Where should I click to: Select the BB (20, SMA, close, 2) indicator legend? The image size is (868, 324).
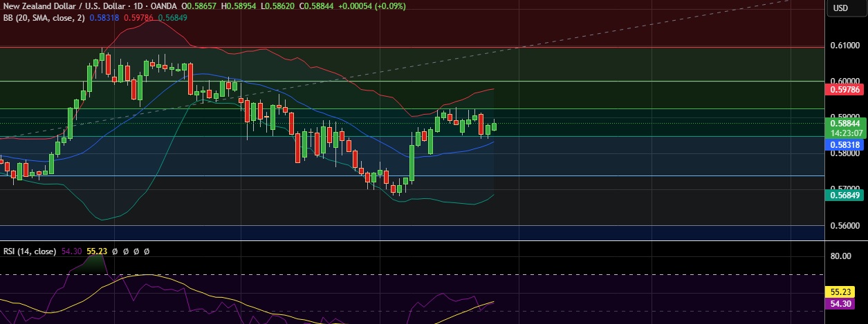click(44, 18)
